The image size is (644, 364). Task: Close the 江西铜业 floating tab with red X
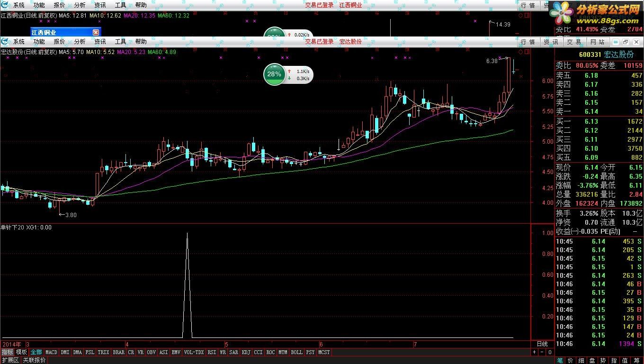pyautogui.click(x=96, y=32)
